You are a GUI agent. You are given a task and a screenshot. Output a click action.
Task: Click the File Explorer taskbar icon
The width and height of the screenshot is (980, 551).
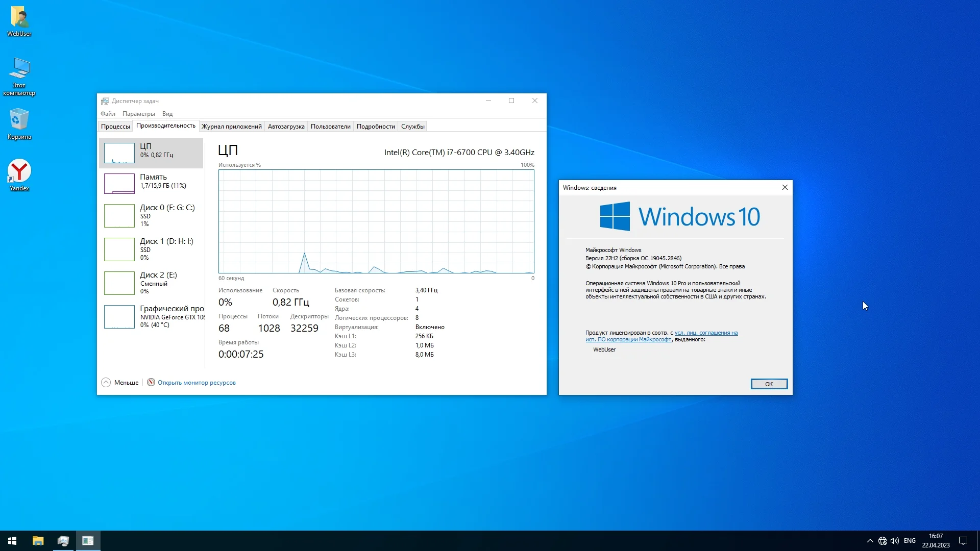tap(38, 541)
